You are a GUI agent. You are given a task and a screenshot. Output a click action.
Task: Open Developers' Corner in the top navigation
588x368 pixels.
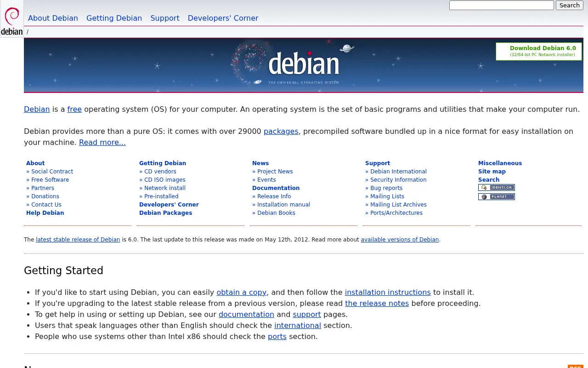click(223, 18)
